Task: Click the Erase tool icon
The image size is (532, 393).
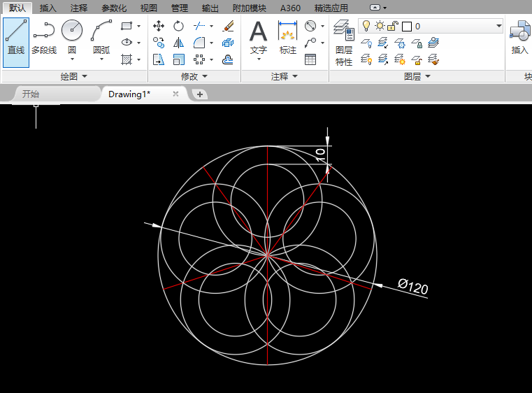Action: 228,26
